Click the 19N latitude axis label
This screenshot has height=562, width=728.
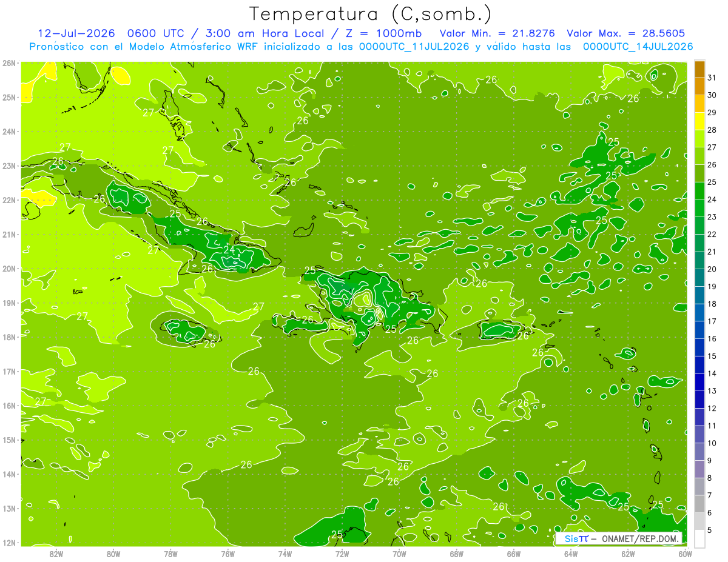[x=8, y=303]
